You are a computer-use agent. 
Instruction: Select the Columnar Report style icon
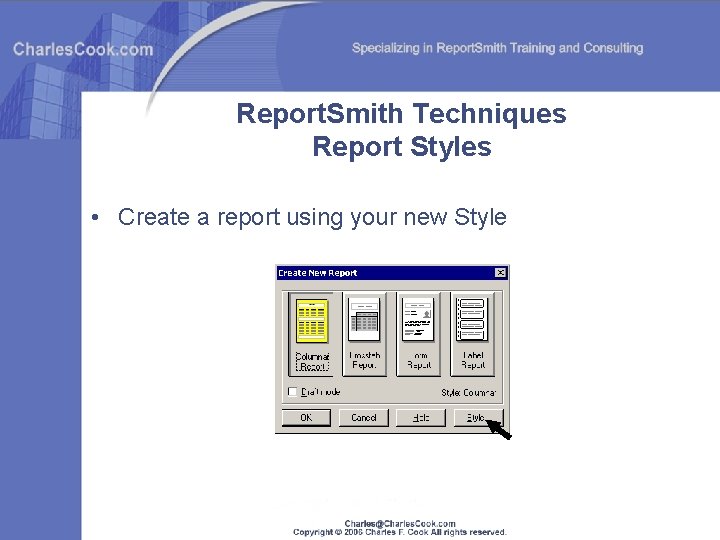click(312, 334)
